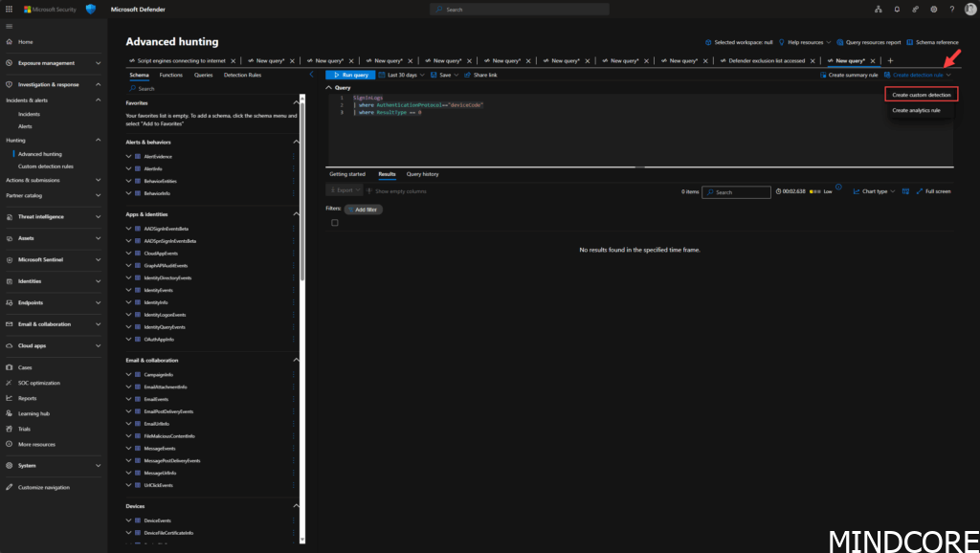Collapse the Apps & identities schema section
Screen dimensions: 980x553
(x=297, y=214)
